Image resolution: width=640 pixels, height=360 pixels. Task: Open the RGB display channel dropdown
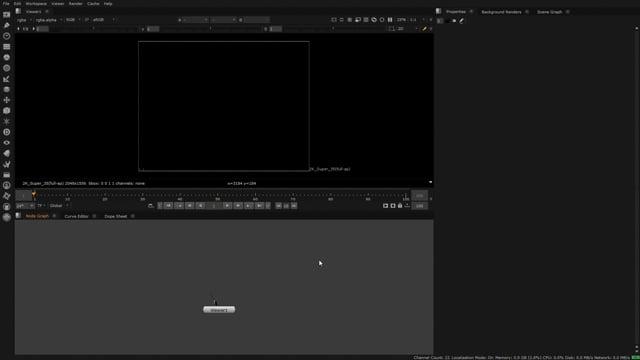pos(73,20)
